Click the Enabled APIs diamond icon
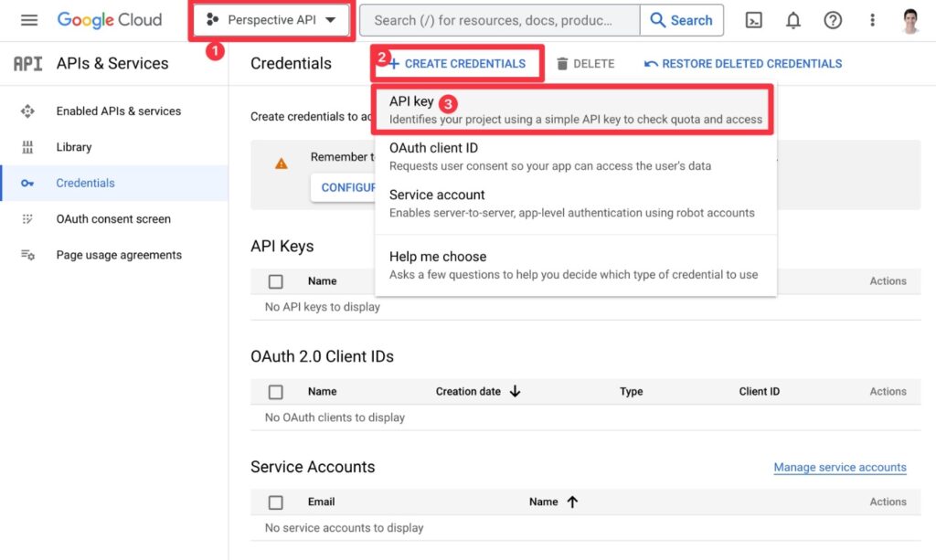Image resolution: width=936 pixels, height=560 pixels. pos(27,111)
